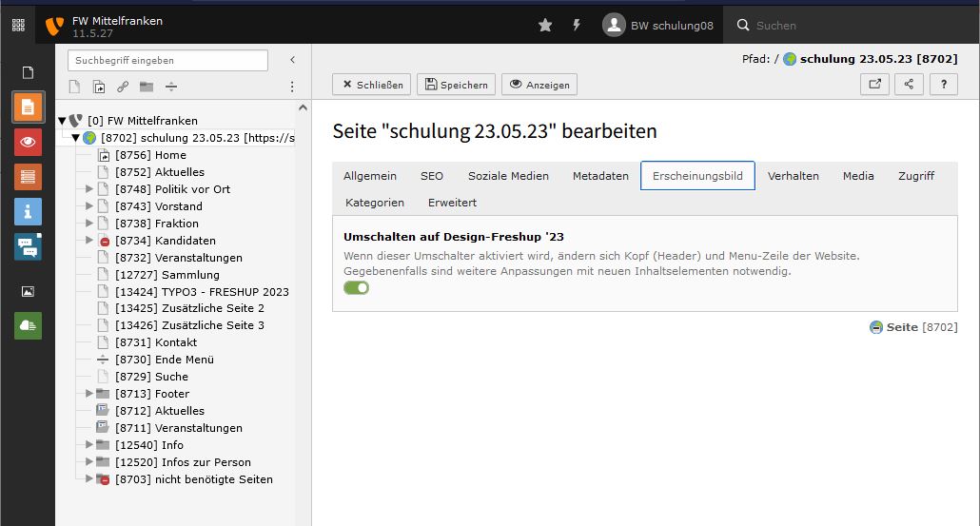Click the page tree search field
980x526 pixels.
click(167, 61)
